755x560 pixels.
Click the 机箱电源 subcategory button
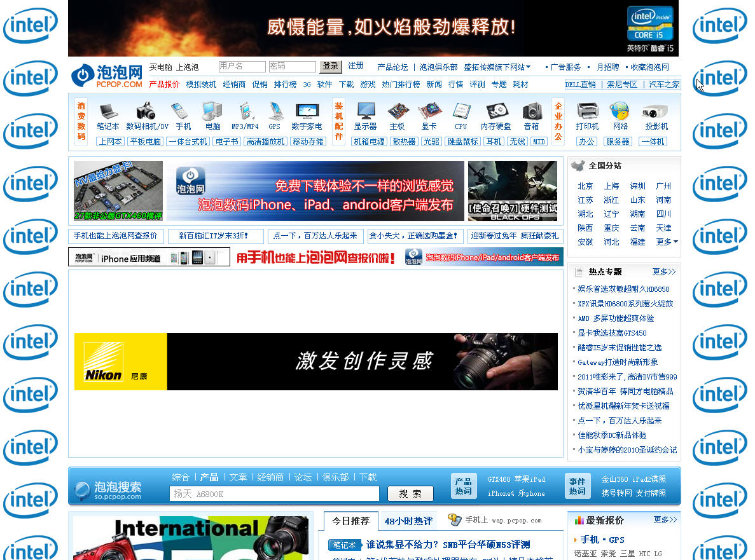[x=370, y=142]
